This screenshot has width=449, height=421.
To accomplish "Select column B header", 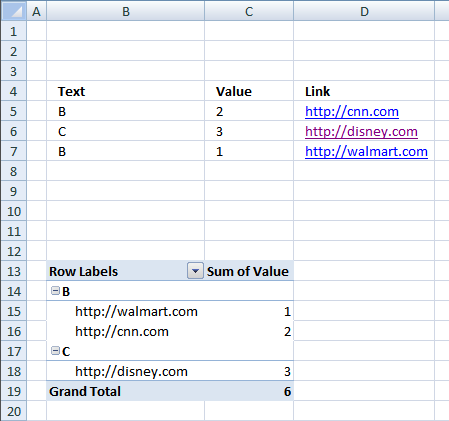I will pos(126,11).
